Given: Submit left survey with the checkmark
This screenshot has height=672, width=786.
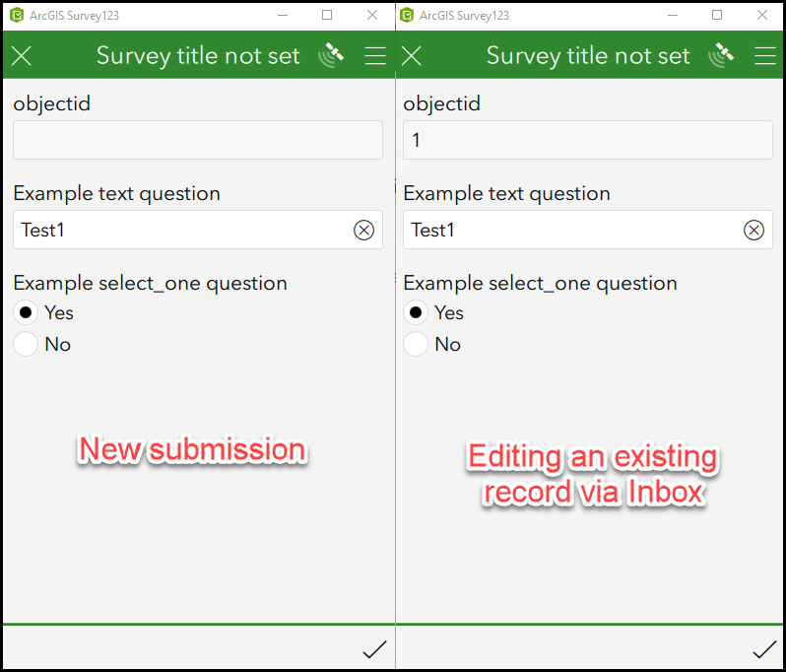Looking at the screenshot, I should coord(374,649).
